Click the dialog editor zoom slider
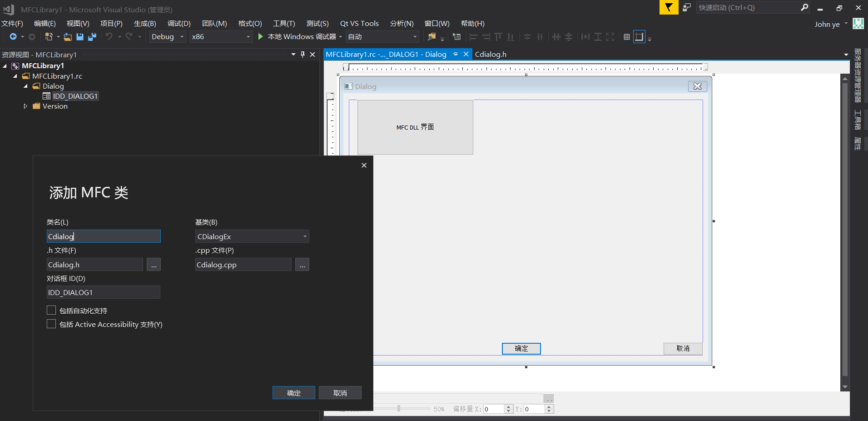Screen dimensions: 868x421 coord(399,409)
